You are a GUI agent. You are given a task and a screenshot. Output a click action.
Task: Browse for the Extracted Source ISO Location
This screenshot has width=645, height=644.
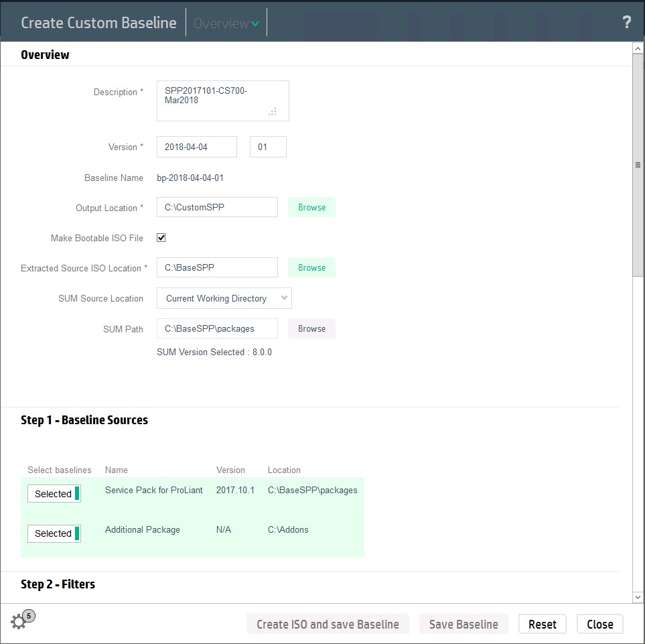pos(311,267)
